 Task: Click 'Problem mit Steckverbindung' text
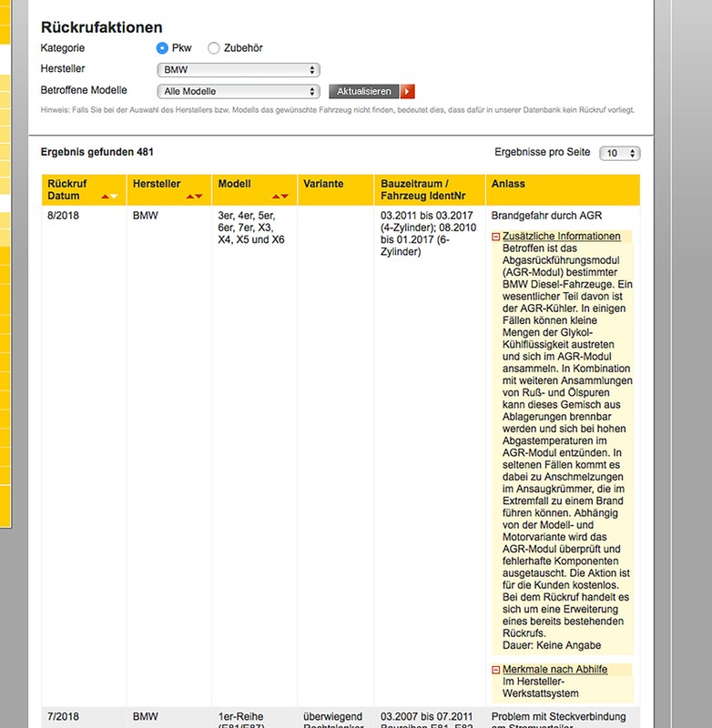pos(558,716)
